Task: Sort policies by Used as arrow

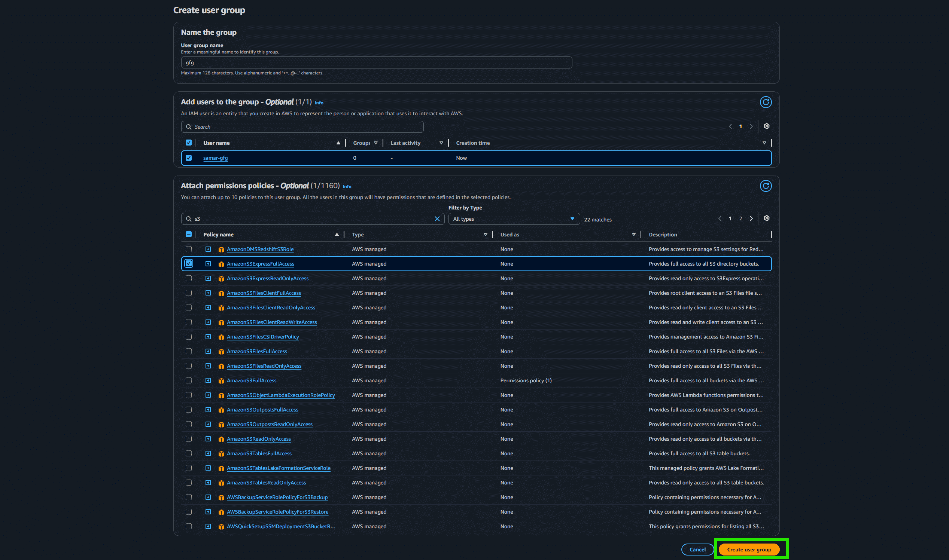Action: click(633, 235)
